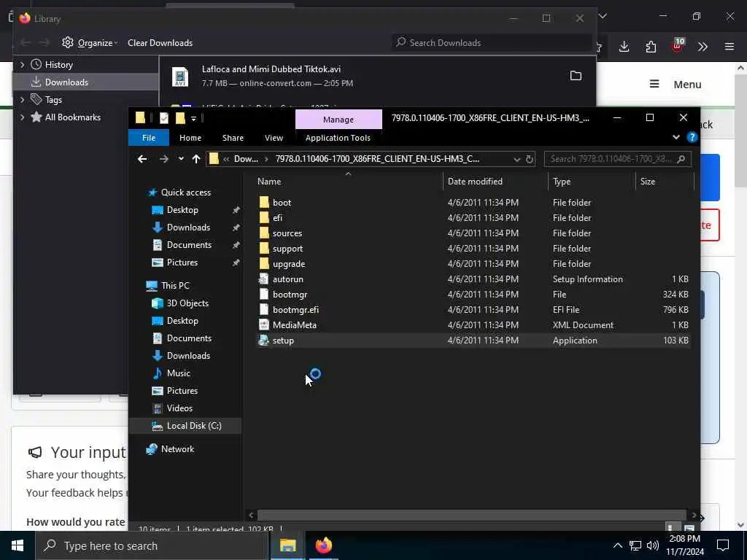747x560 pixels.
Task: Switch to the Home ribbon tab
Action: (190, 138)
